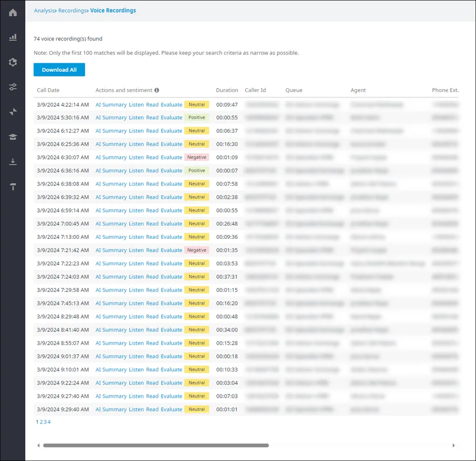Listen to the 9:01:37 AM recording

click(136, 356)
